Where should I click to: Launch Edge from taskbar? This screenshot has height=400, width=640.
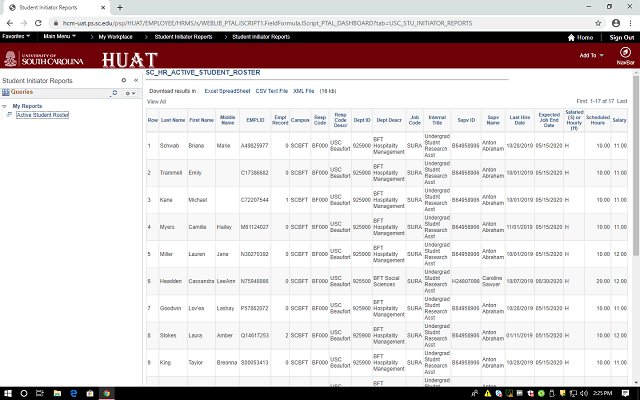coord(73,393)
